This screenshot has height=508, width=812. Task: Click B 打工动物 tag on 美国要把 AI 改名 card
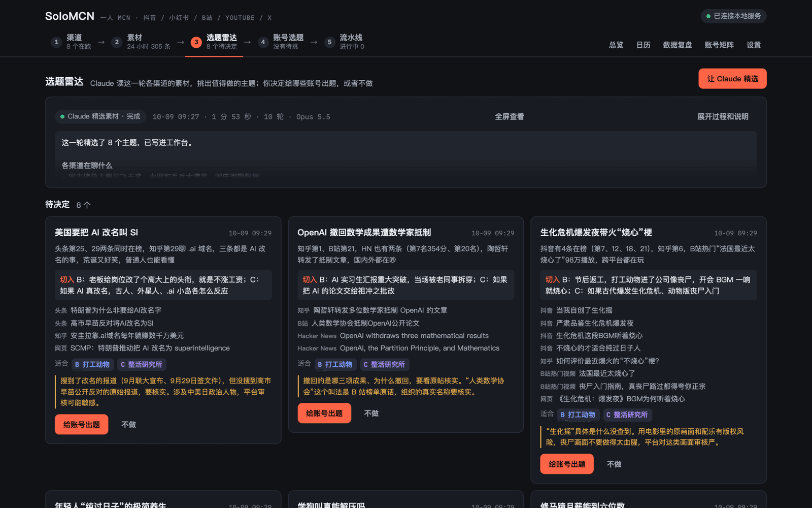click(92, 364)
